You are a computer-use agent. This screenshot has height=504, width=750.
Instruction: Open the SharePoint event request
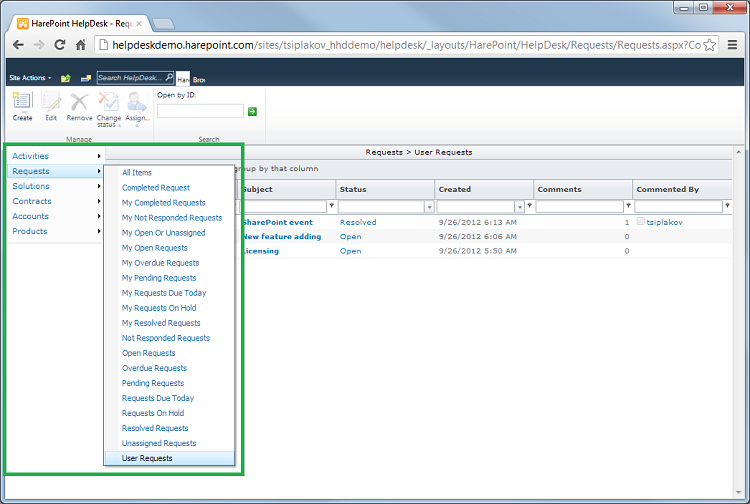tap(277, 222)
